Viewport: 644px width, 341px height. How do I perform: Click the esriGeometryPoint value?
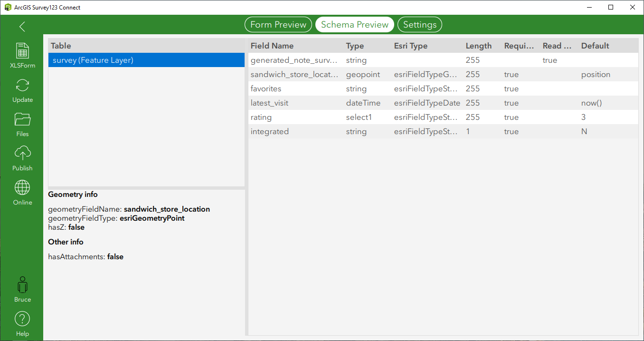152,218
